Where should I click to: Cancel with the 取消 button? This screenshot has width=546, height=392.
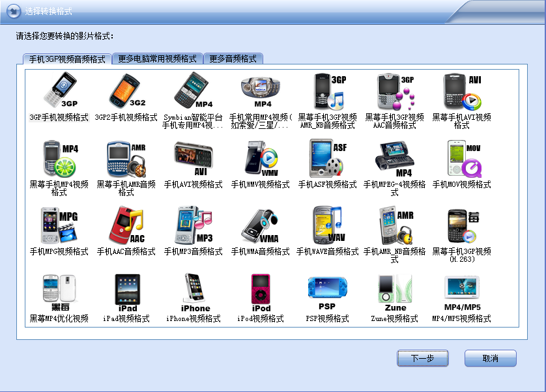pos(490,358)
